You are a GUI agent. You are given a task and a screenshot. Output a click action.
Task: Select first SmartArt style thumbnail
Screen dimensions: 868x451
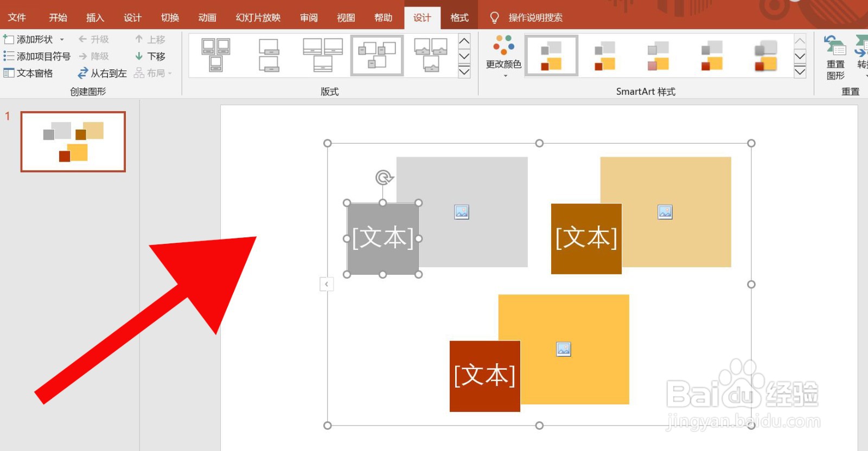pos(551,56)
